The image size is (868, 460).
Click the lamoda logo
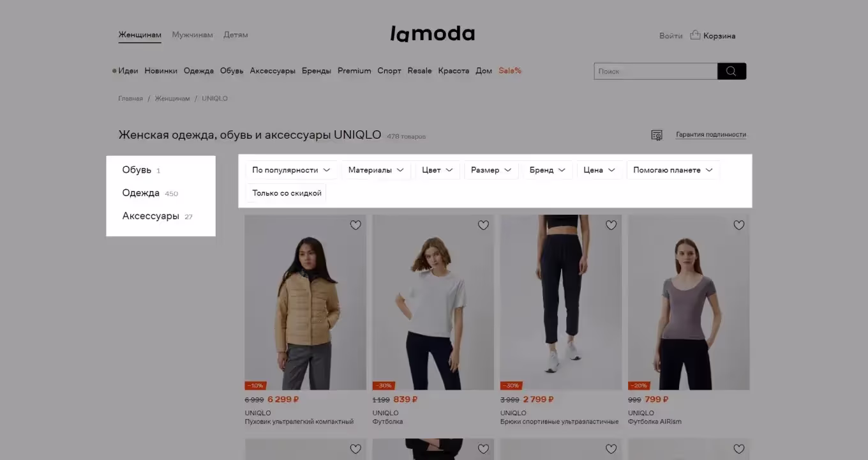coord(433,34)
